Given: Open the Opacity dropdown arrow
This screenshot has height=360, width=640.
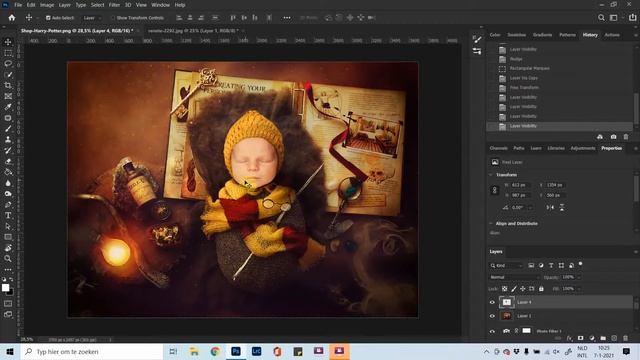Looking at the screenshot, I should point(578,277).
